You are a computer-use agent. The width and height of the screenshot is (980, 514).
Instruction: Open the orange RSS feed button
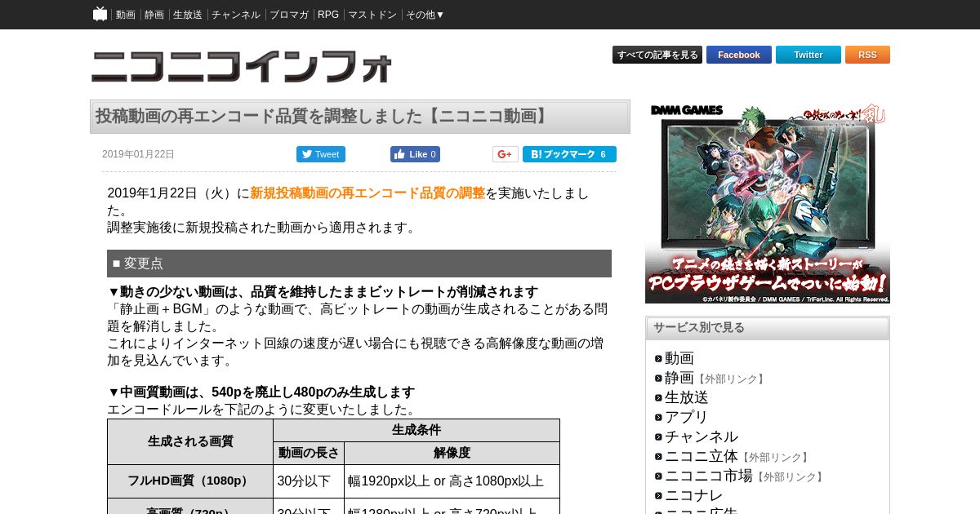click(x=867, y=55)
